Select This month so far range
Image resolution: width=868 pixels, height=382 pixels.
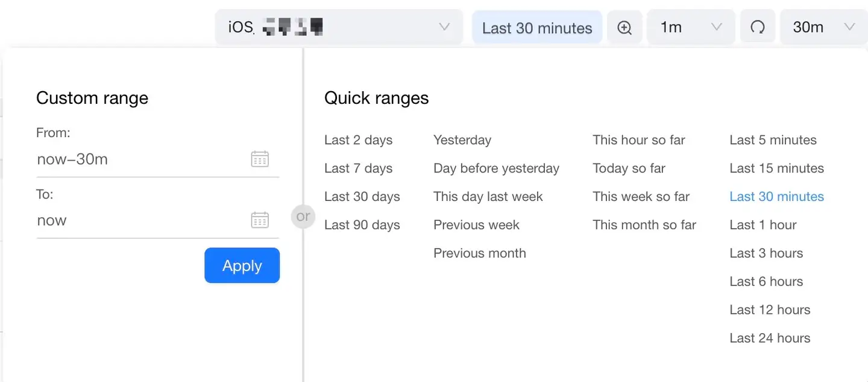click(644, 225)
